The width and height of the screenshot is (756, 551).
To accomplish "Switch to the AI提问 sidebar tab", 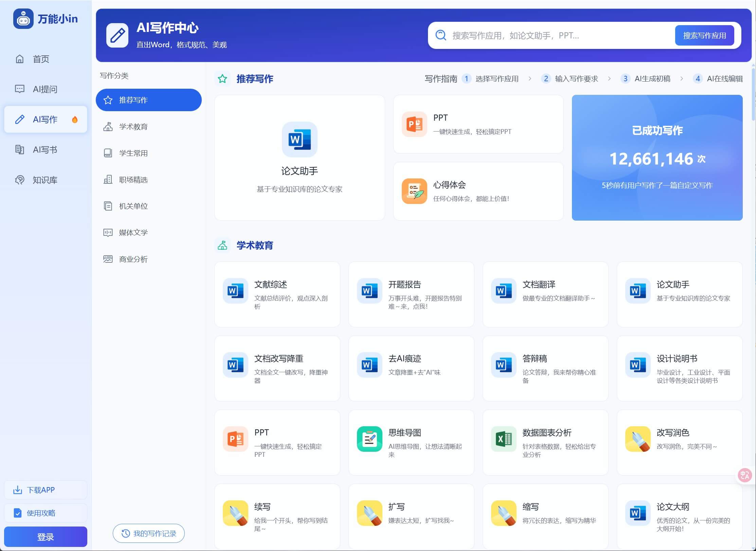I will (x=45, y=89).
